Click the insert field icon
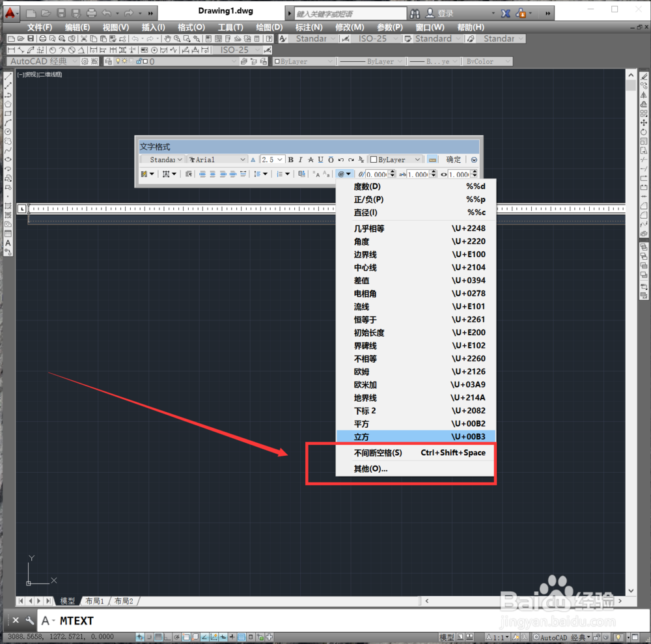651x644 pixels. (x=302, y=174)
